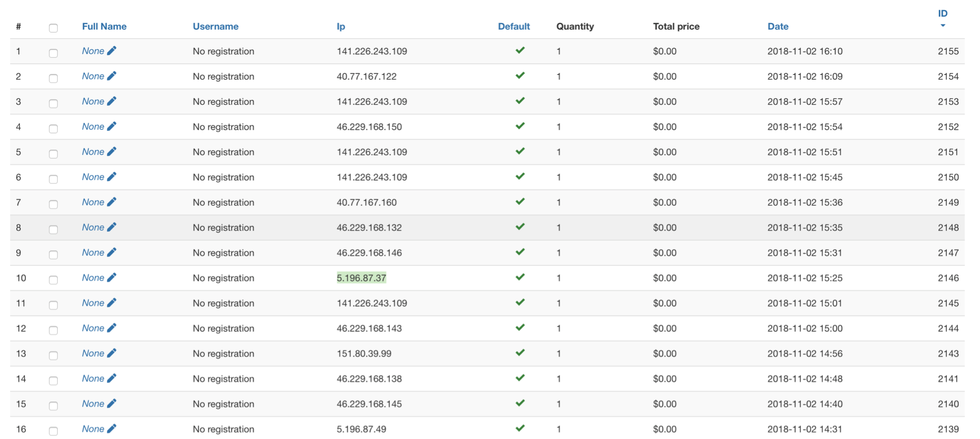This screenshot has height=439, width=980.
Task: Open the None name link in row 5
Action: tap(93, 152)
